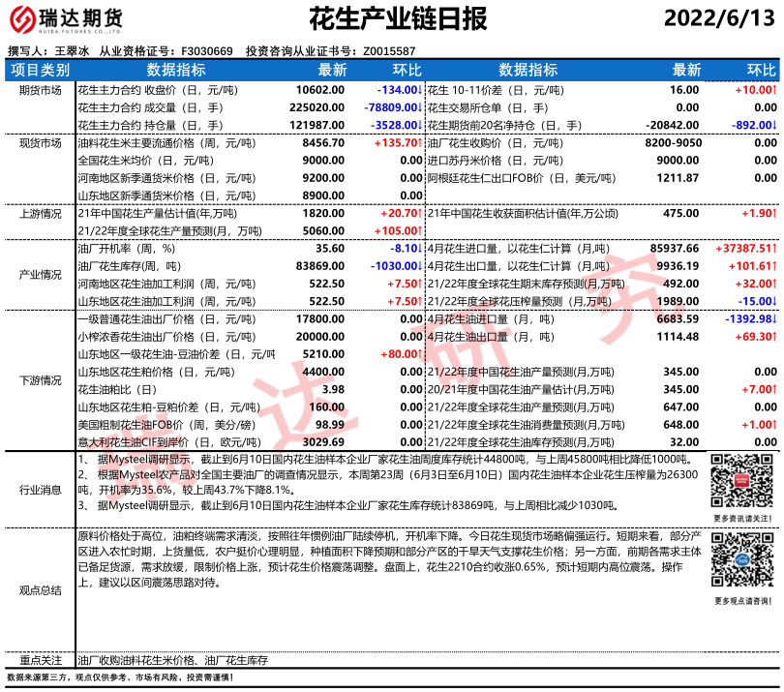Open the 观点总结 section label
Image resolution: width=784 pixels, height=692 pixels.
40,589
